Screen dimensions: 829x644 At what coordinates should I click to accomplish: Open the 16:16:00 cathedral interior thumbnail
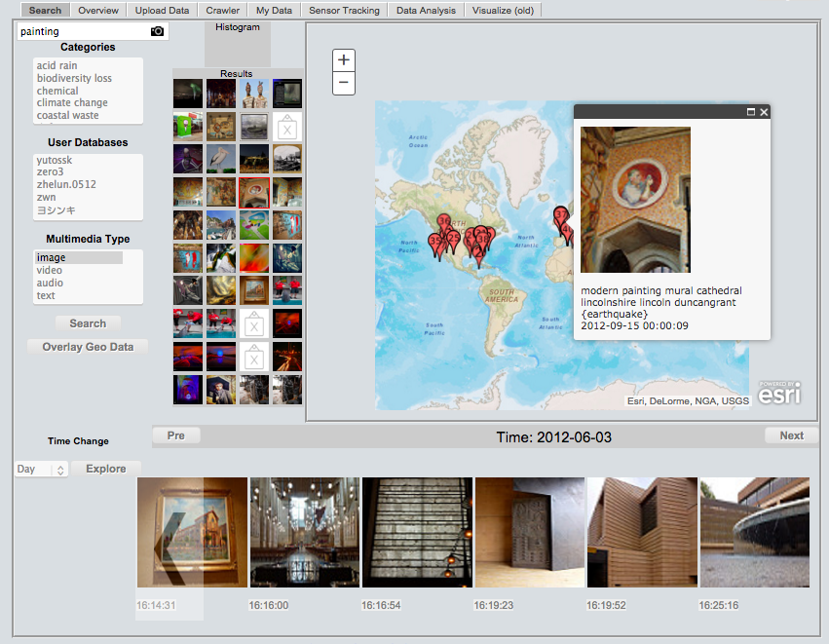coord(305,532)
